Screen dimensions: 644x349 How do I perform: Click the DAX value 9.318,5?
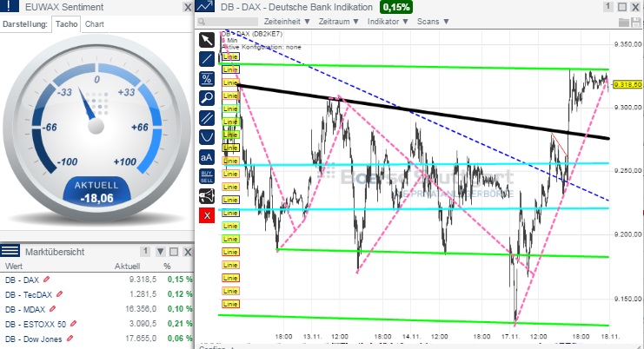(x=143, y=280)
